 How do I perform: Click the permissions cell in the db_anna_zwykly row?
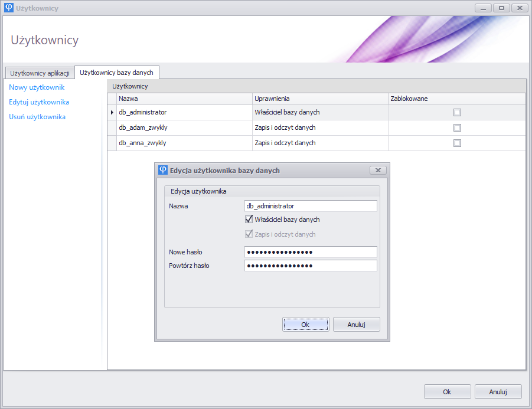coord(320,143)
